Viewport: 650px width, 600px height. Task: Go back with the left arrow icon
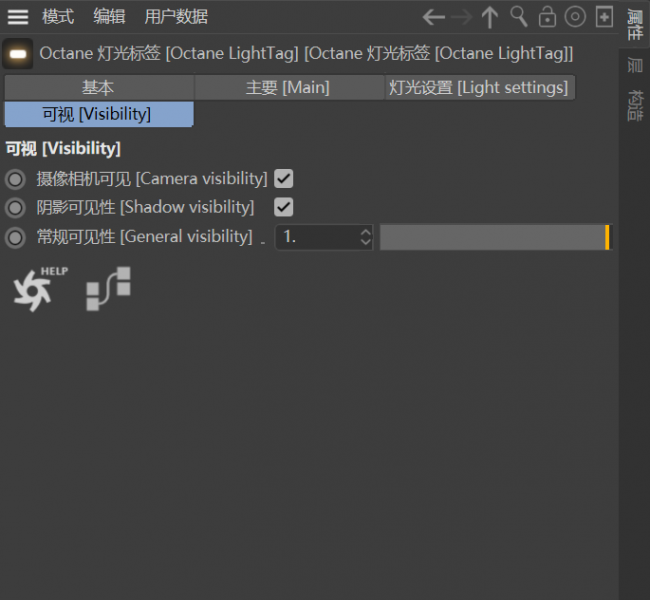click(434, 17)
